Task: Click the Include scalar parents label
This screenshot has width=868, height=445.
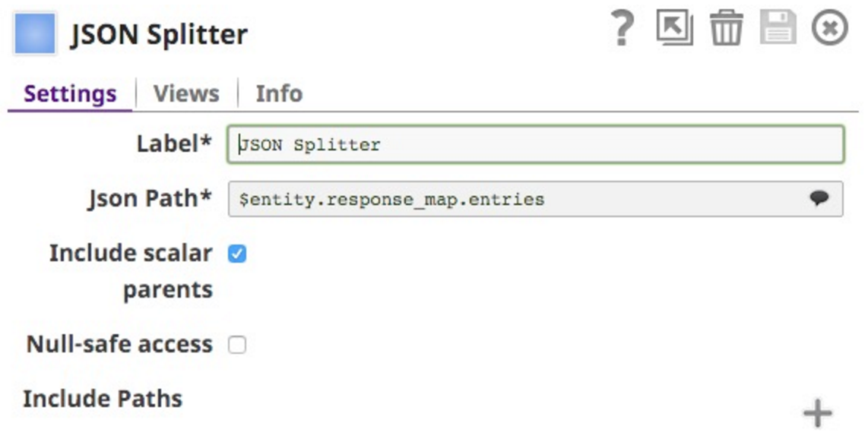Action: 131,271
